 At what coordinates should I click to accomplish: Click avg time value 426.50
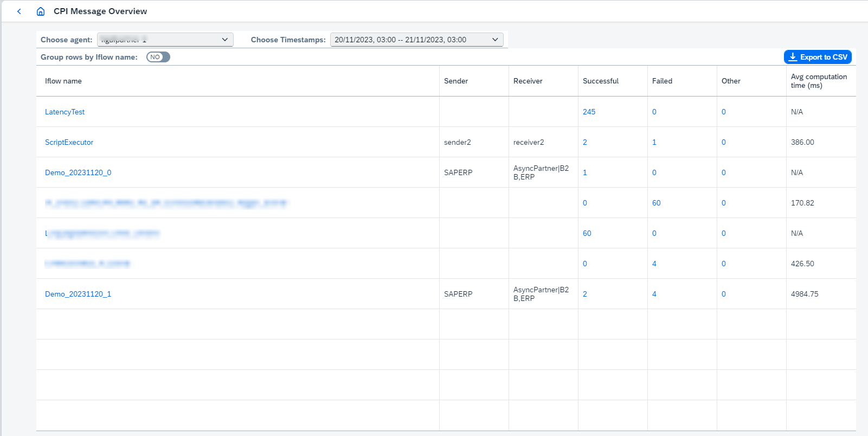point(802,264)
